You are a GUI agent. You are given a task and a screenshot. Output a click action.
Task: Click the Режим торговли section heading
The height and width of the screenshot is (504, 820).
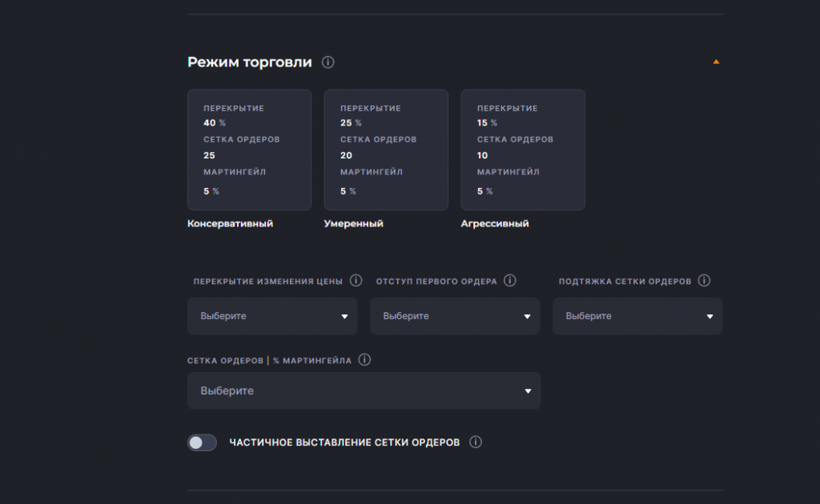click(248, 62)
